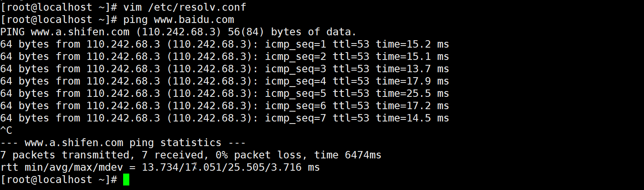Screen dimensions: 644x190
Task: Click the last [root@localhost ~]# prompt
Action: tap(59, 180)
